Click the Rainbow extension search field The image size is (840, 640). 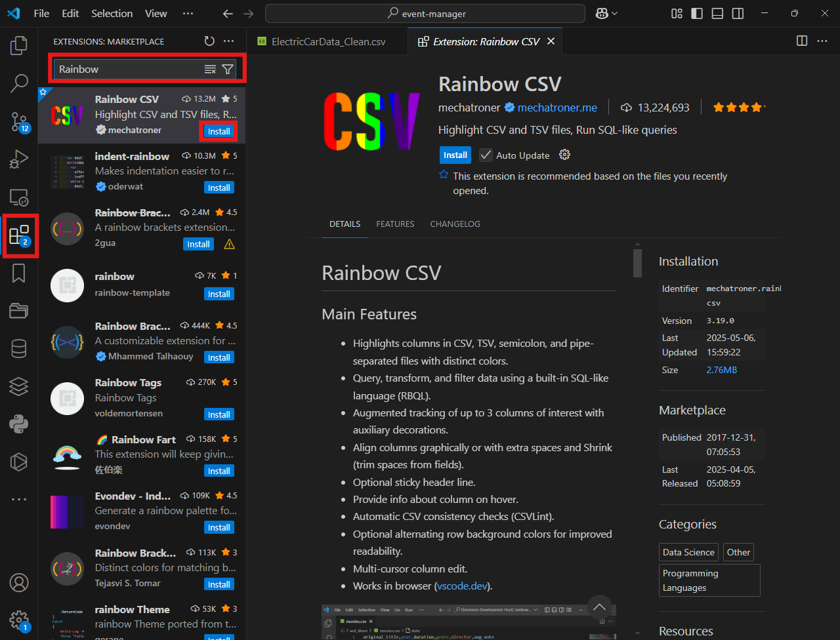tap(128, 70)
